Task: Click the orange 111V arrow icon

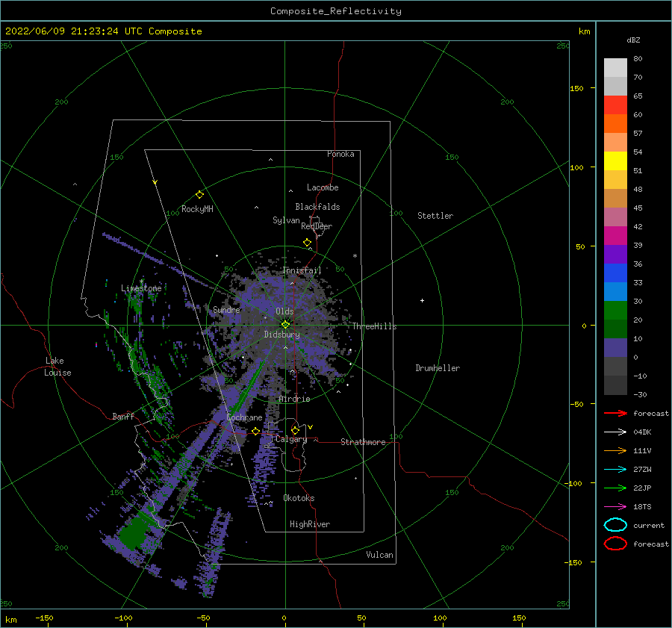Action: 615,450
